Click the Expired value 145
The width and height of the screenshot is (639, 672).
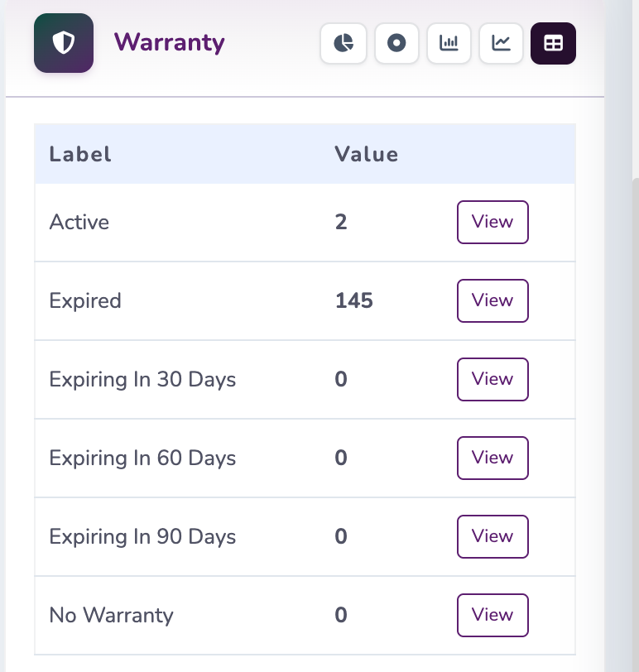pos(354,300)
